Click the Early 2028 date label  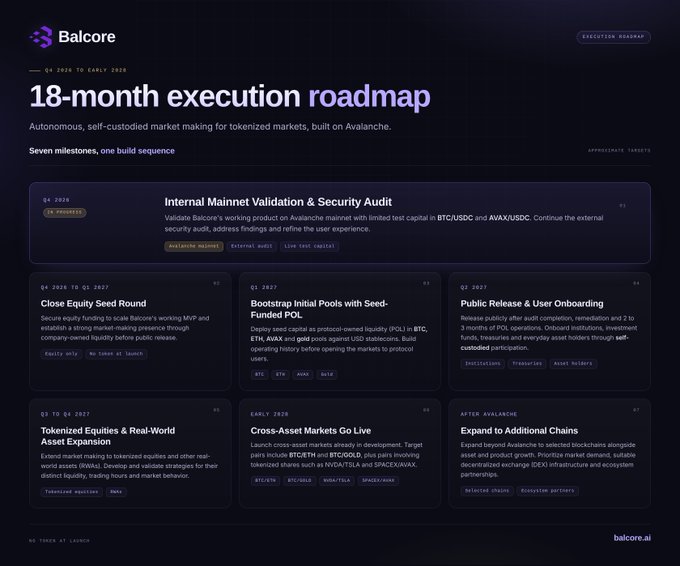[x=269, y=414]
